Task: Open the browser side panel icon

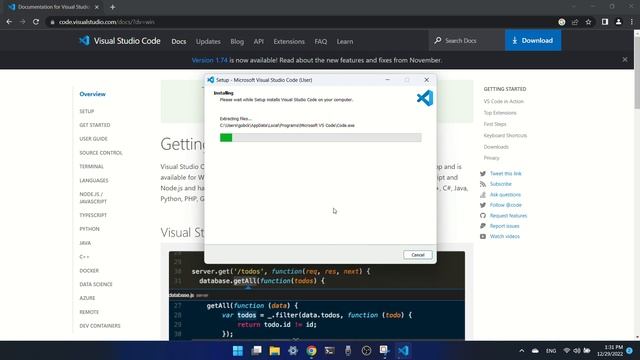Action: coord(604,22)
